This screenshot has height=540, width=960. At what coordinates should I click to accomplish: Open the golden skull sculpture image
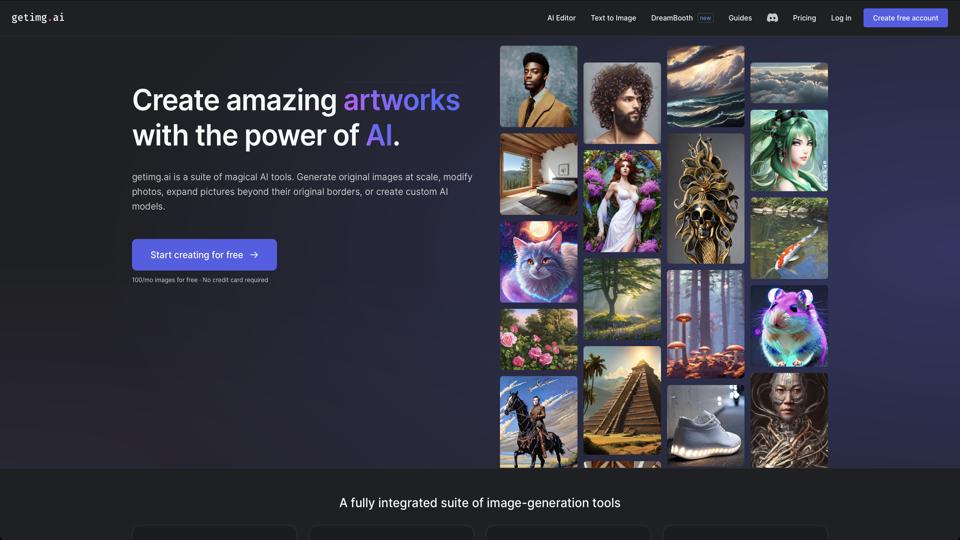pyautogui.click(x=705, y=198)
